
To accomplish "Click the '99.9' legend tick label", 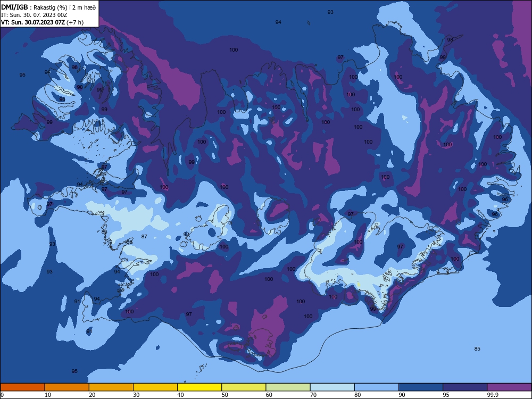I will tap(493, 395).
